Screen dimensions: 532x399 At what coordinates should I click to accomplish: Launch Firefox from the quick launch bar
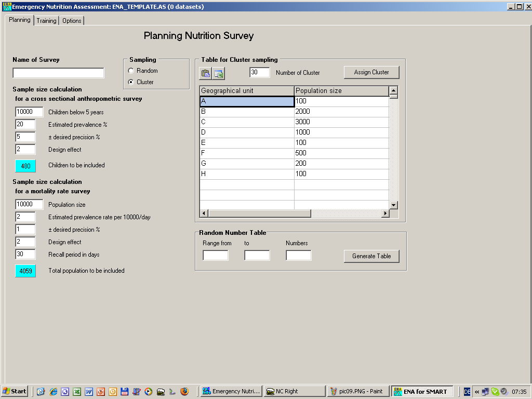coord(184,392)
